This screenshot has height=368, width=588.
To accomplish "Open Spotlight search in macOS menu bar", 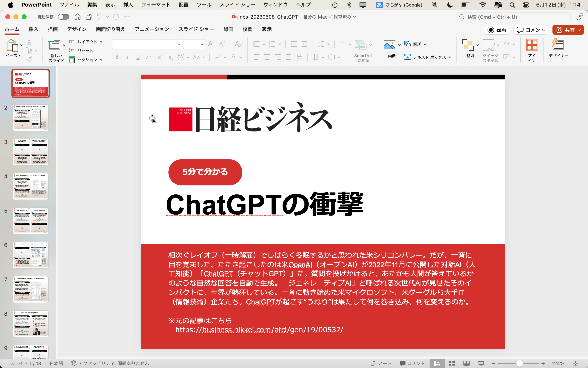I will [512, 5].
